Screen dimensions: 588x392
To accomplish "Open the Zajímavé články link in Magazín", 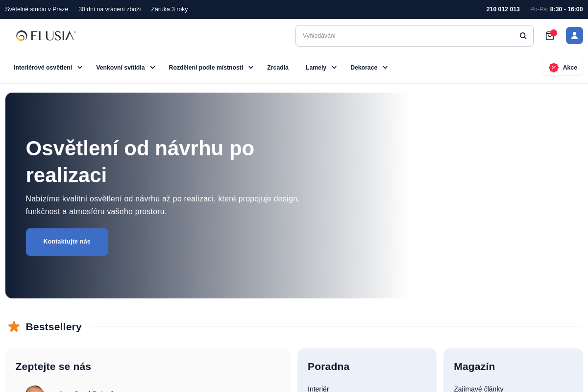I will (x=479, y=389).
